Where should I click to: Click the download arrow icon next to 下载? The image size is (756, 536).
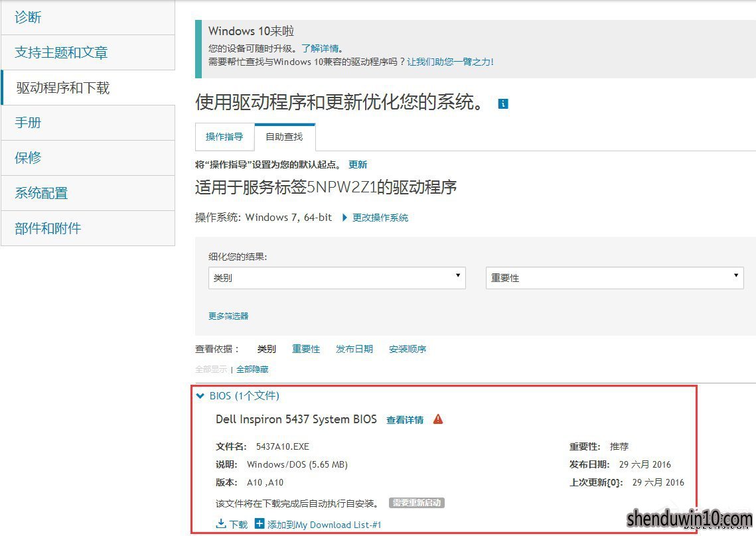coord(221,523)
